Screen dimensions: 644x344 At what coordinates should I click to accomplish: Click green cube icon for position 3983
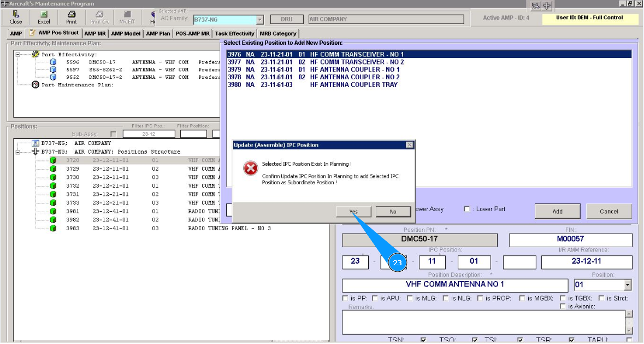(x=53, y=228)
